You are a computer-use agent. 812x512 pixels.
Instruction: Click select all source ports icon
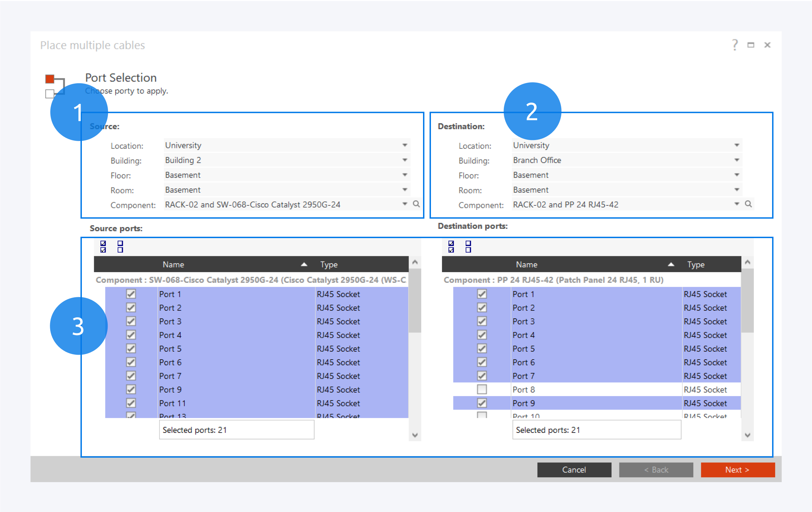[103, 247]
